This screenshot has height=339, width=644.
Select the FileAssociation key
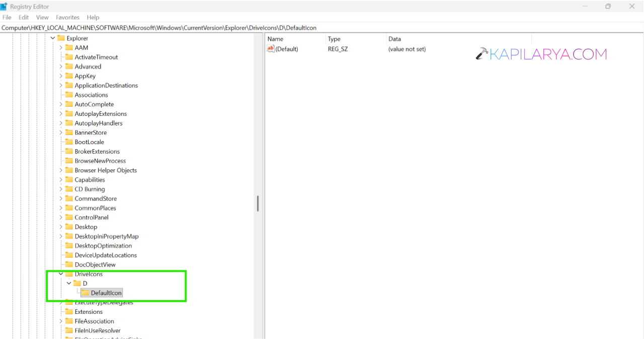click(x=94, y=321)
